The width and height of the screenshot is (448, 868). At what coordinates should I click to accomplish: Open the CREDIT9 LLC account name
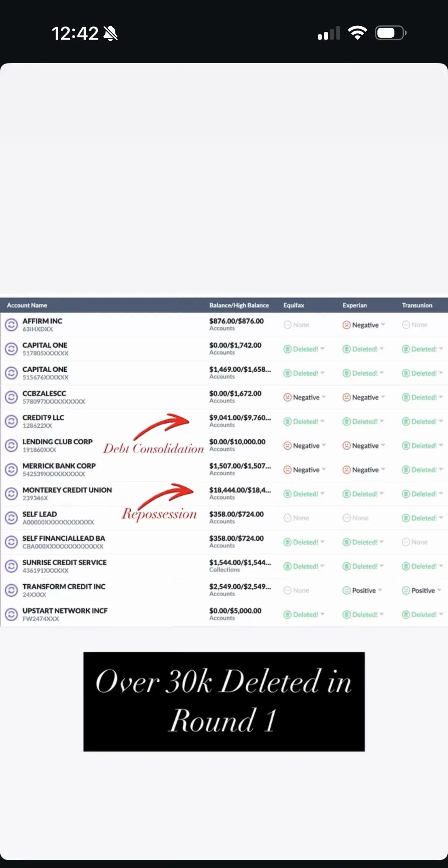[x=43, y=417]
